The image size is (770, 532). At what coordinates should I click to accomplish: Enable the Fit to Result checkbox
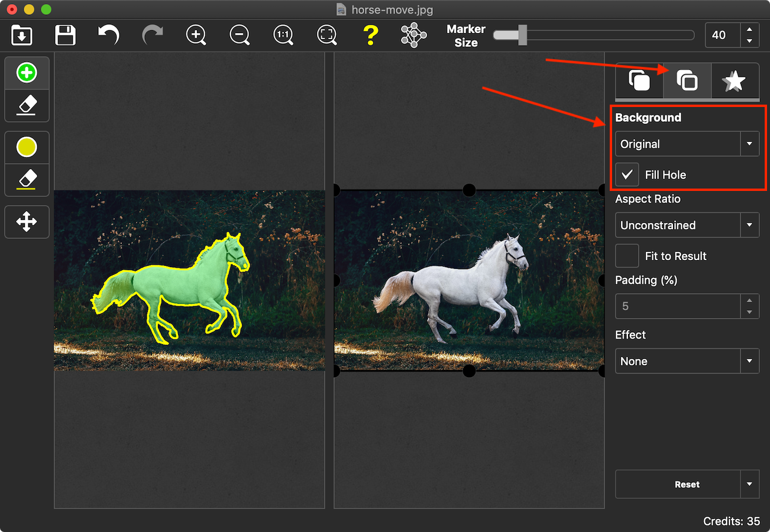pyautogui.click(x=627, y=256)
